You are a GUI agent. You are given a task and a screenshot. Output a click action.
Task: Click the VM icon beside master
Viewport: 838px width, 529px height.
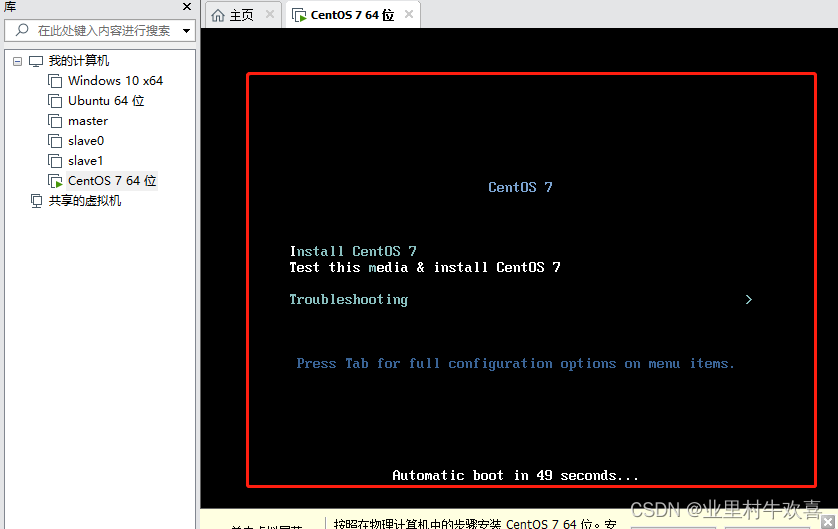pyautogui.click(x=55, y=121)
